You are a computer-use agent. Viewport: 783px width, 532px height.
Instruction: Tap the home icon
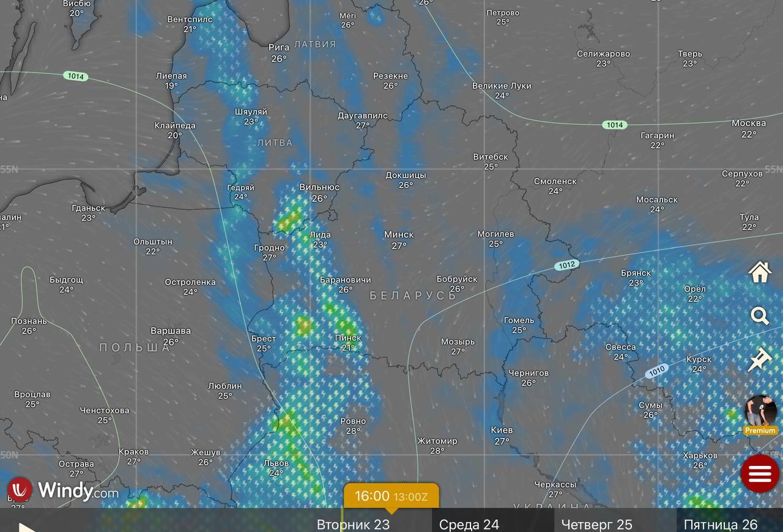[x=759, y=272]
